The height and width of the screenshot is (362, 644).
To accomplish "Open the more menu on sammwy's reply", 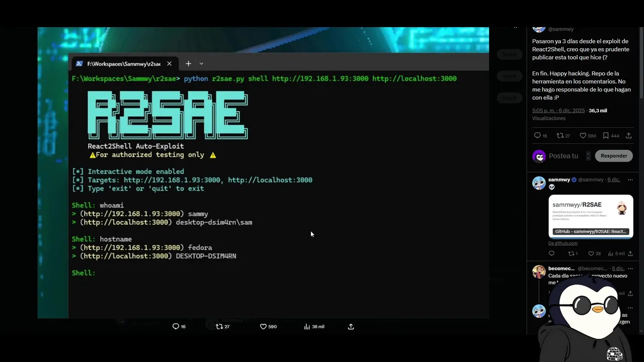I will pyautogui.click(x=630, y=179).
